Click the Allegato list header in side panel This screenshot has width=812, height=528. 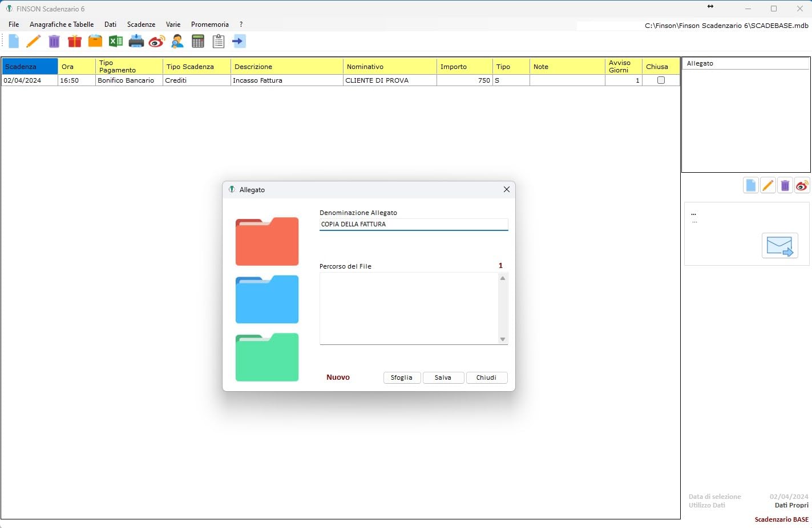[746, 63]
